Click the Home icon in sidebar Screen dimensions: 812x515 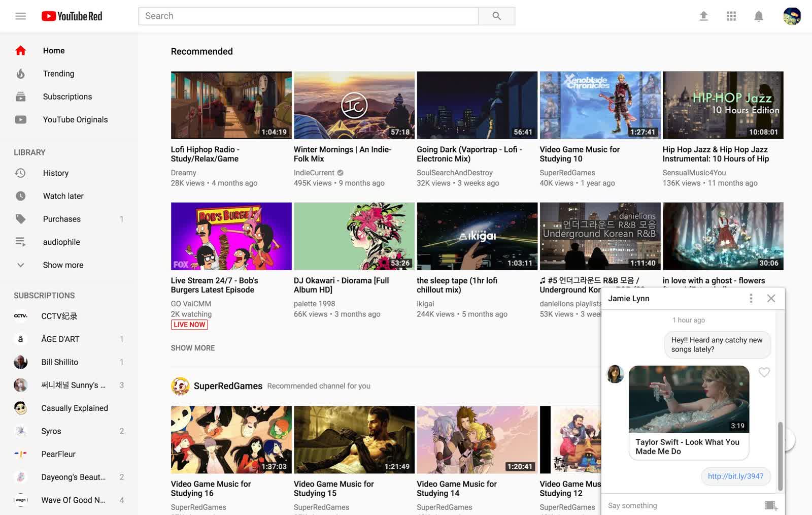click(x=20, y=50)
